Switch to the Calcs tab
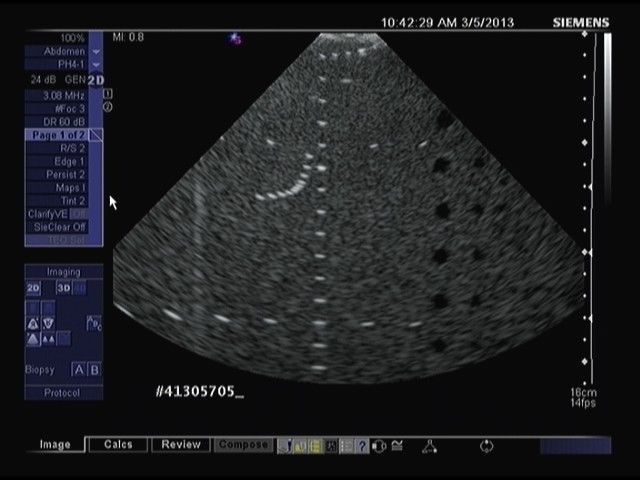This screenshot has height=480, width=640. point(118,445)
